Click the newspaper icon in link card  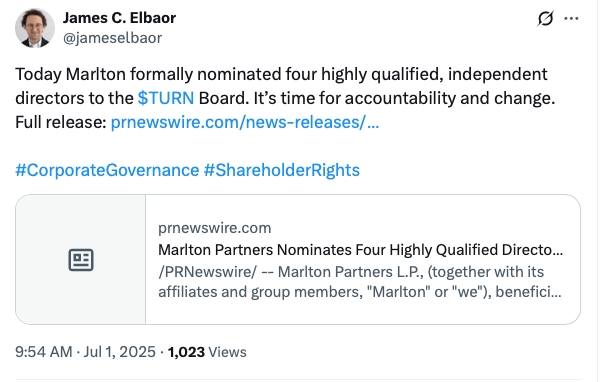(81, 260)
